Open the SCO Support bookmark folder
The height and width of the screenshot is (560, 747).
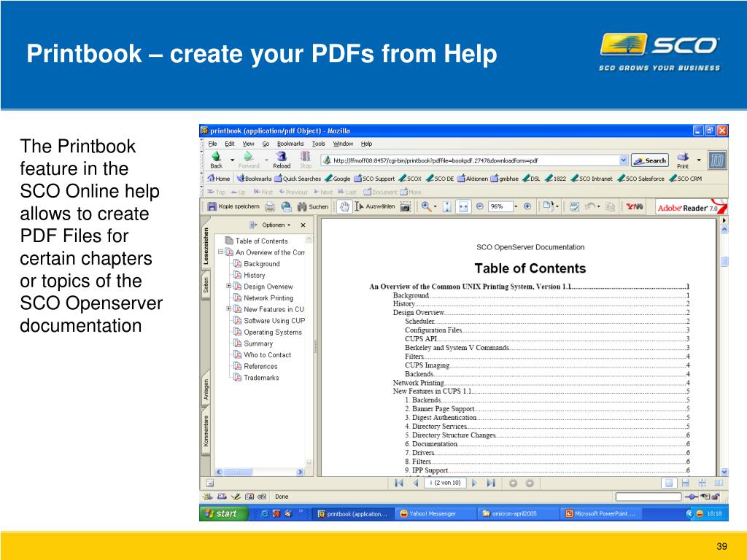pos(374,179)
